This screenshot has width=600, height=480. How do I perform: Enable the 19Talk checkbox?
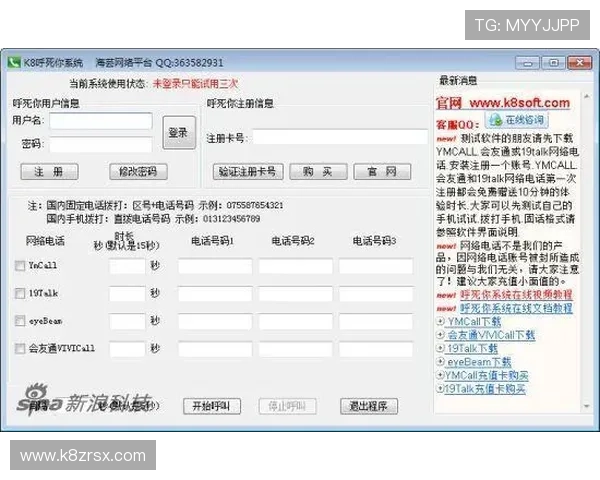[x=20, y=294]
